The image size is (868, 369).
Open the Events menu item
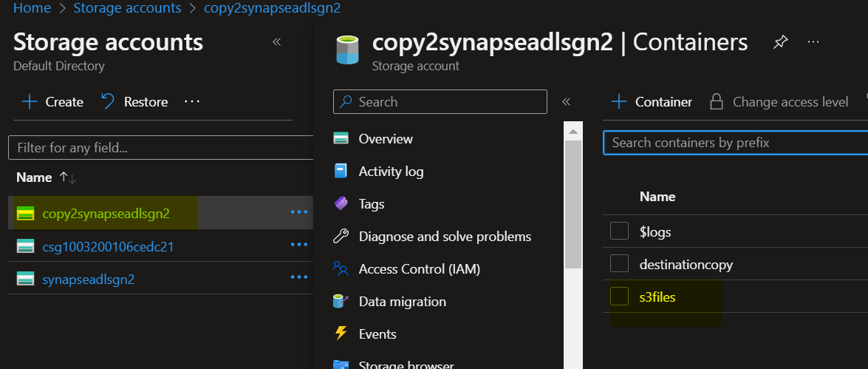377,335
